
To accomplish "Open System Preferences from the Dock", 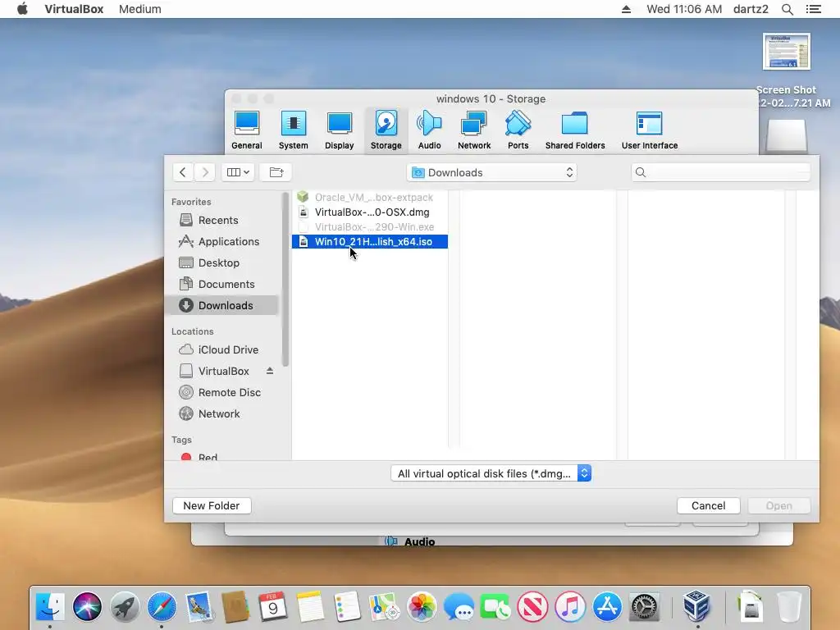I will 644,607.
